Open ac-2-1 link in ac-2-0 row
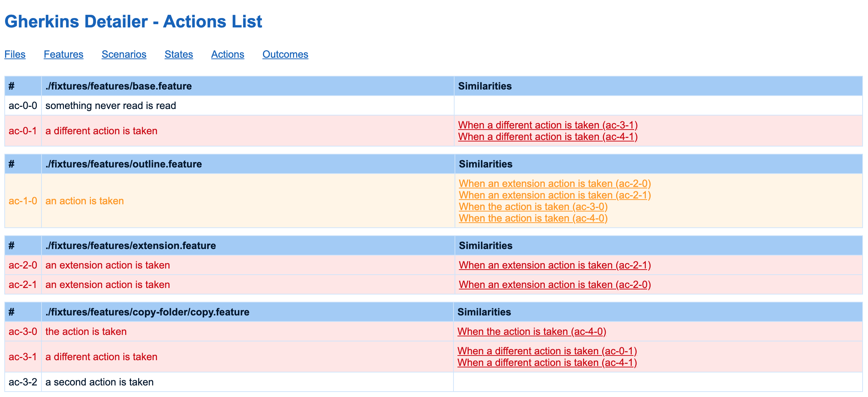 tap(554, 265)
